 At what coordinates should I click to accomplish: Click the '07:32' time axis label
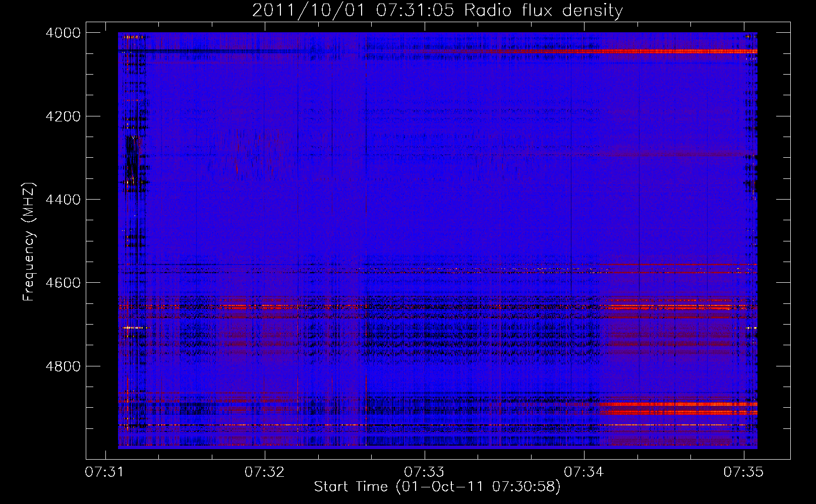265,472
